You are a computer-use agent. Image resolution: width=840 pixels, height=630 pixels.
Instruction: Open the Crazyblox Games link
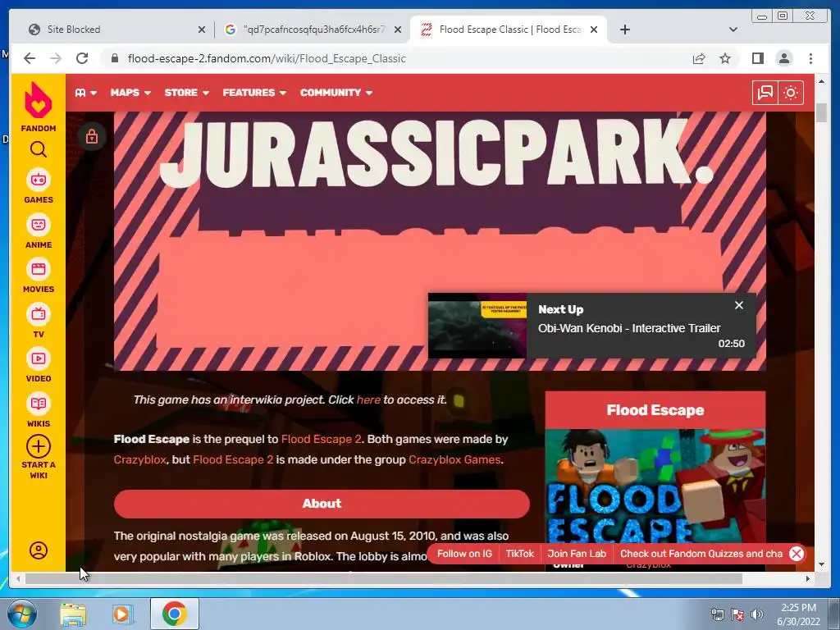tap(454, 459)
